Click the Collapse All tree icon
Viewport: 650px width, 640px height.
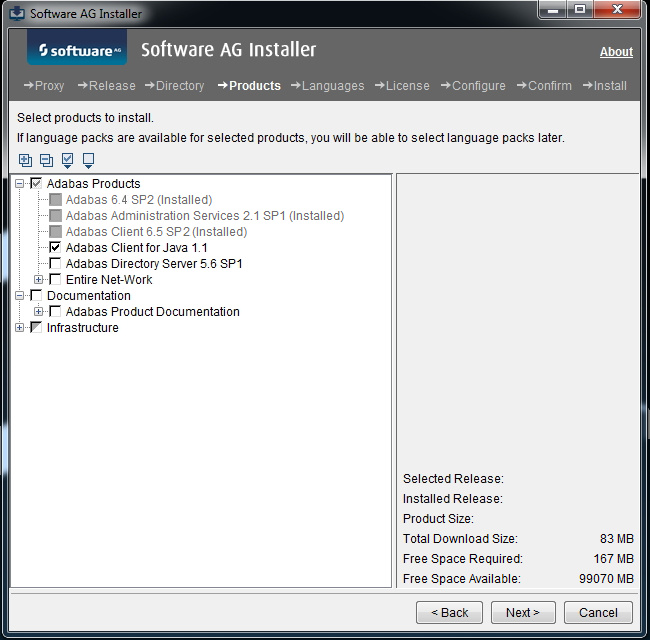(46, 160)
